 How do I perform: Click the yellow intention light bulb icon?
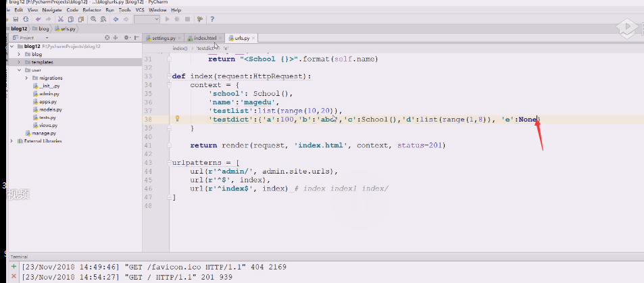[x=178, y=119]
